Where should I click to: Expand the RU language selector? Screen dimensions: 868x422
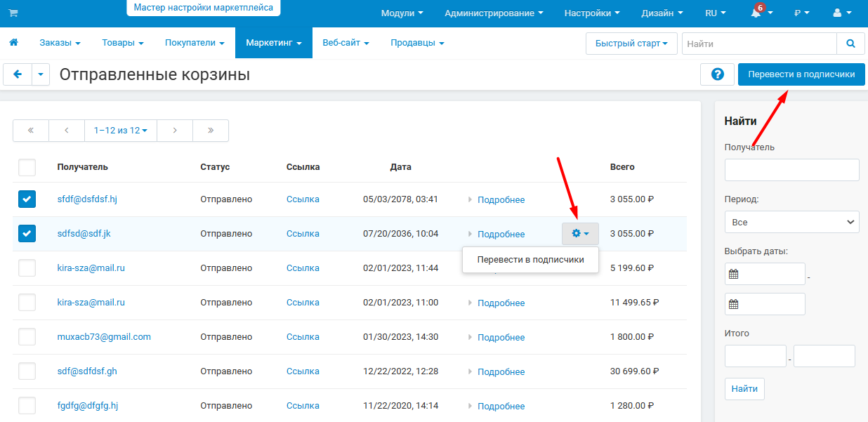[x=716, y=13]
